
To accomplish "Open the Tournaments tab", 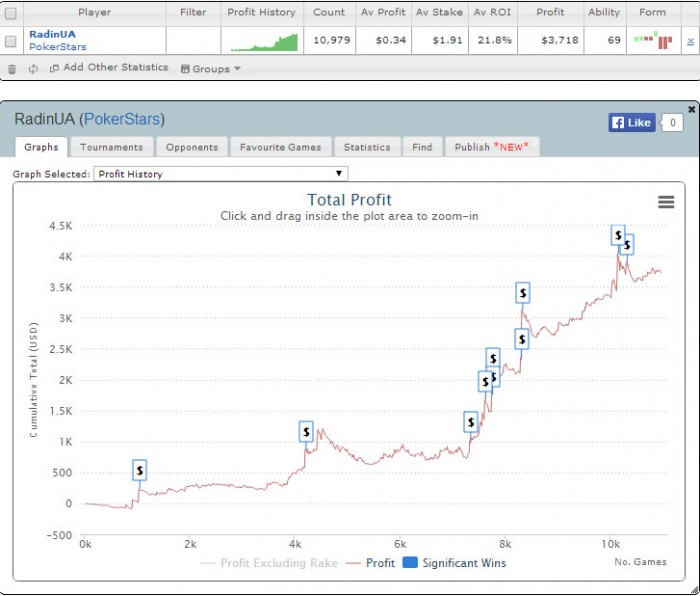I will [x=112, y=147].
